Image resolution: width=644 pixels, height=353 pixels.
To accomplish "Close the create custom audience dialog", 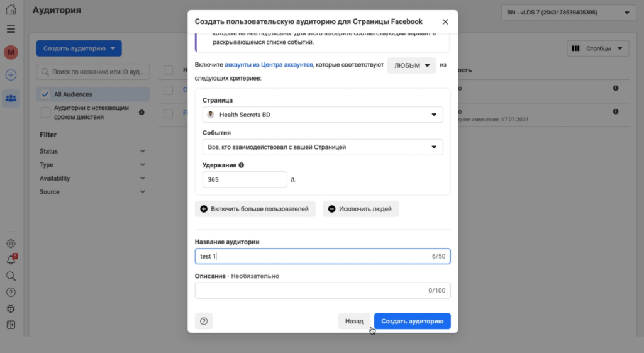I will tap(445, 22).
